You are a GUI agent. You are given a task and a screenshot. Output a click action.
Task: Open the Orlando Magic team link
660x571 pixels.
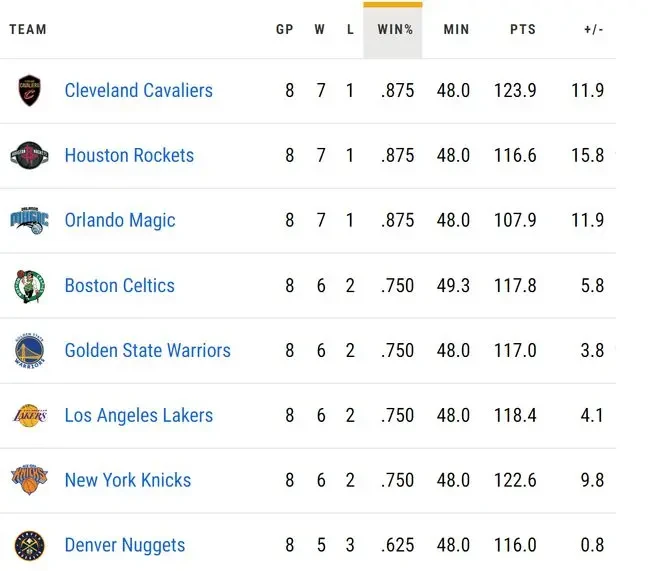point(120,220)
